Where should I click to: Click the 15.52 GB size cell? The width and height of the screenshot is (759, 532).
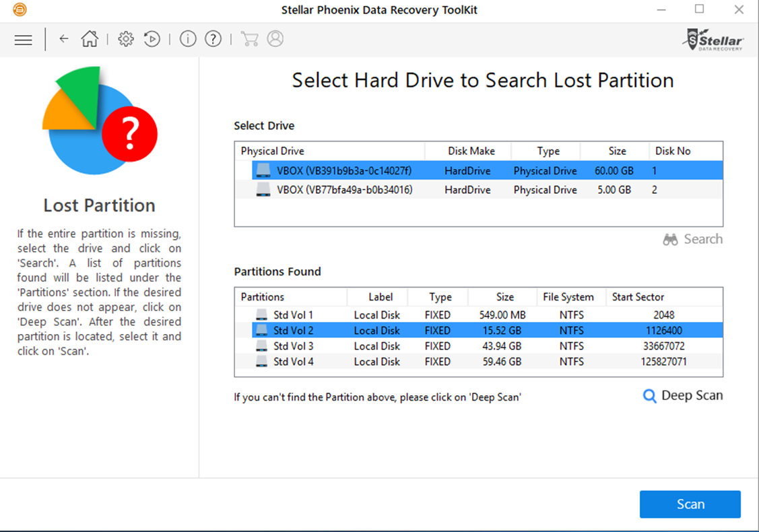tap(502, 330)
